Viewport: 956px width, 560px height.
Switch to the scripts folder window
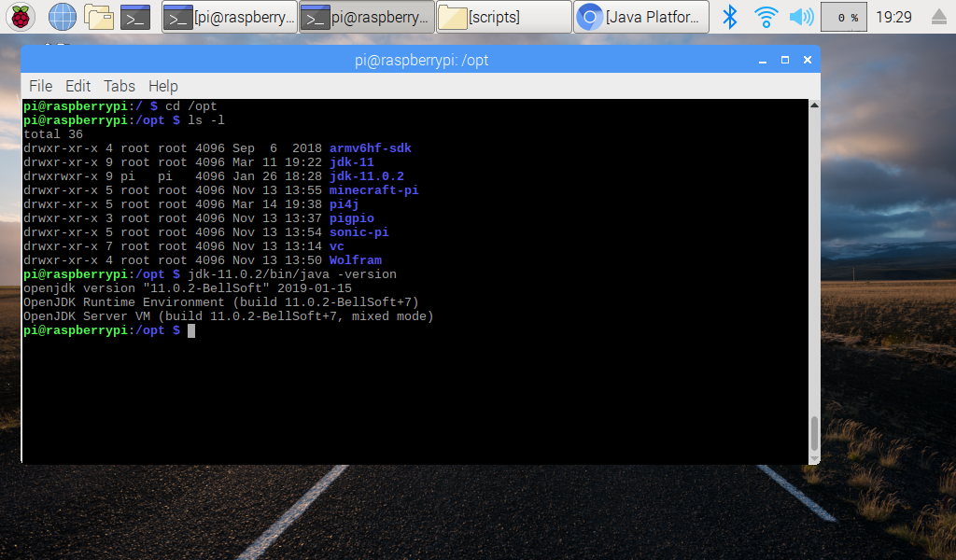point(504,17)
